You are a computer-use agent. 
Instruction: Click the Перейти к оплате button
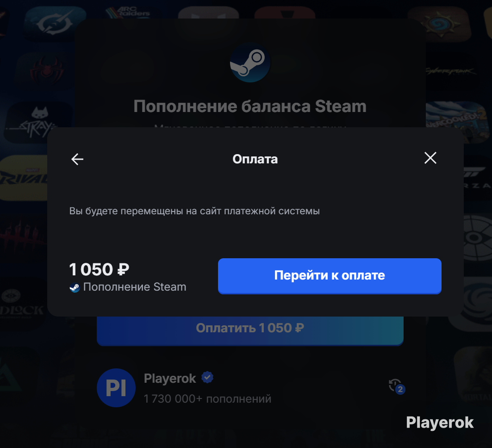[x=330, y=276]
